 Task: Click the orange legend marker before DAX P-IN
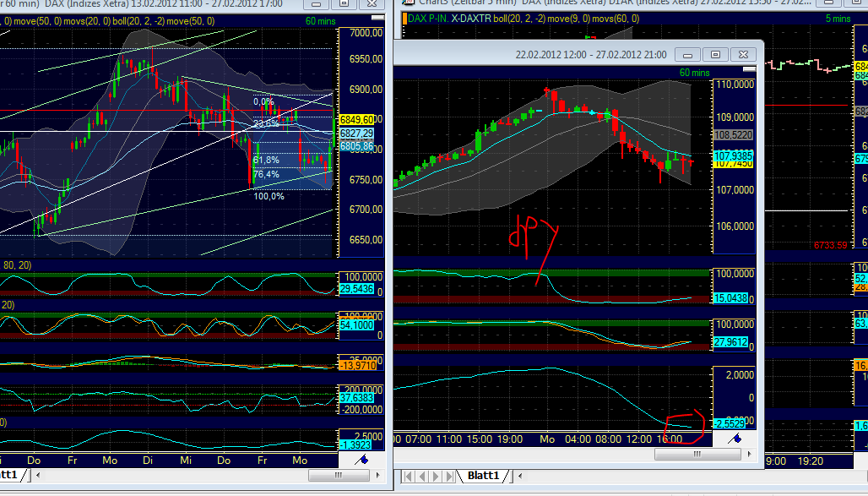(x=404, y=19)
